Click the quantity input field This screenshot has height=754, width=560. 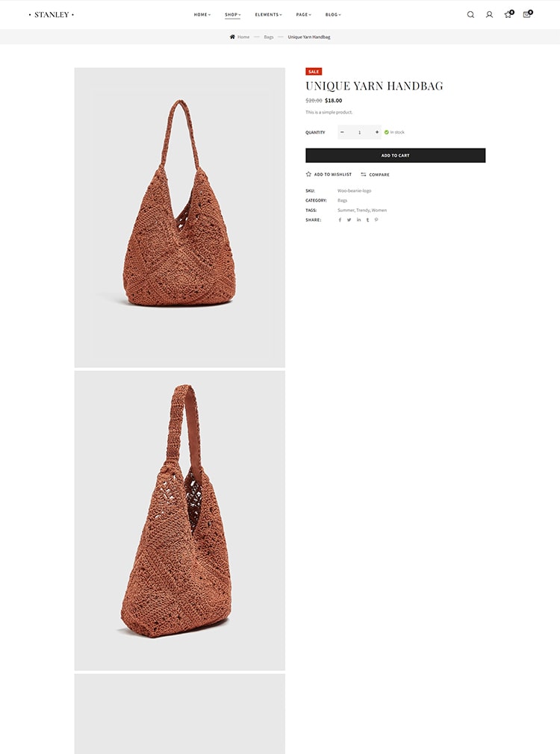(359, 131)
